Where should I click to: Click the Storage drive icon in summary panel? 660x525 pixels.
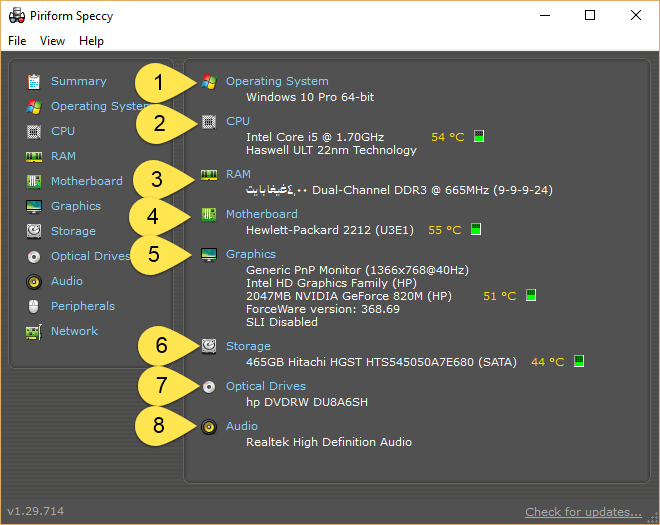[209, 346]
